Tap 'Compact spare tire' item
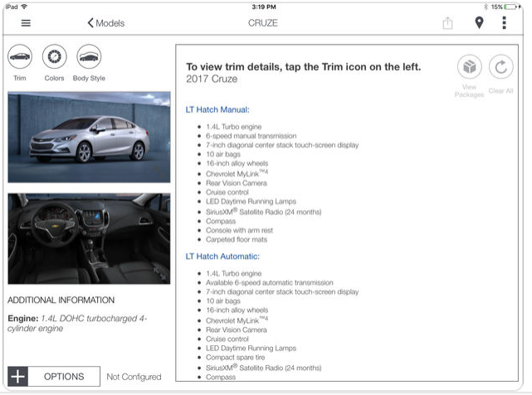Image resolution: width=532 pixels, height=395 pixels. (235, 357)
